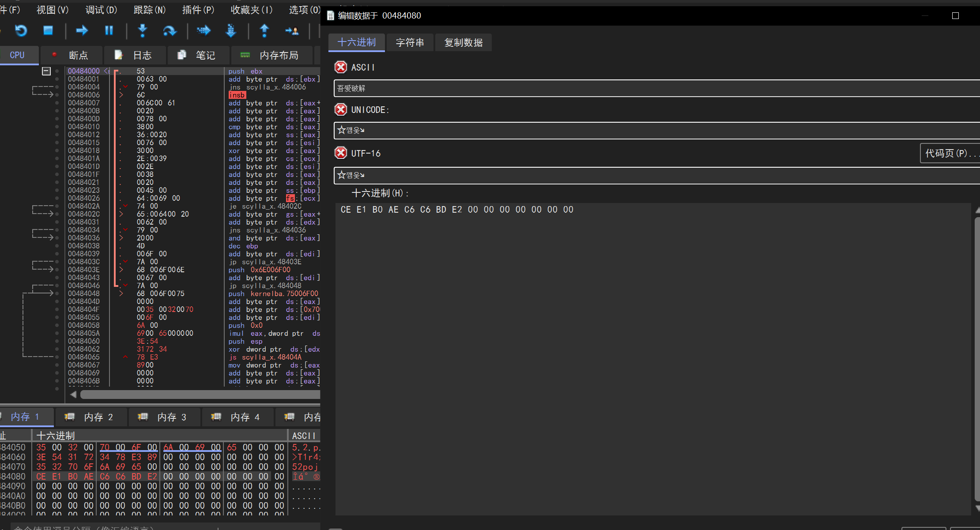The image size is (980, 530).
Task: Switch to 内存 4 dump tab
Action: pos(237,417)
